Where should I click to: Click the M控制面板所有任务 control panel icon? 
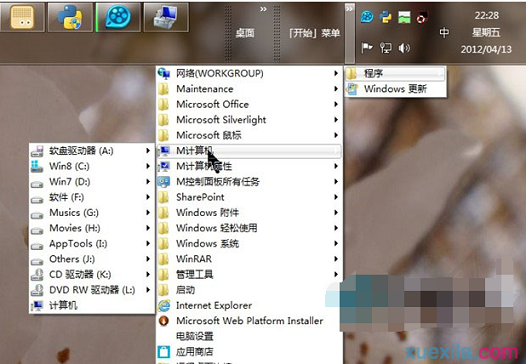pyautogui.click(x=164, y=182)
